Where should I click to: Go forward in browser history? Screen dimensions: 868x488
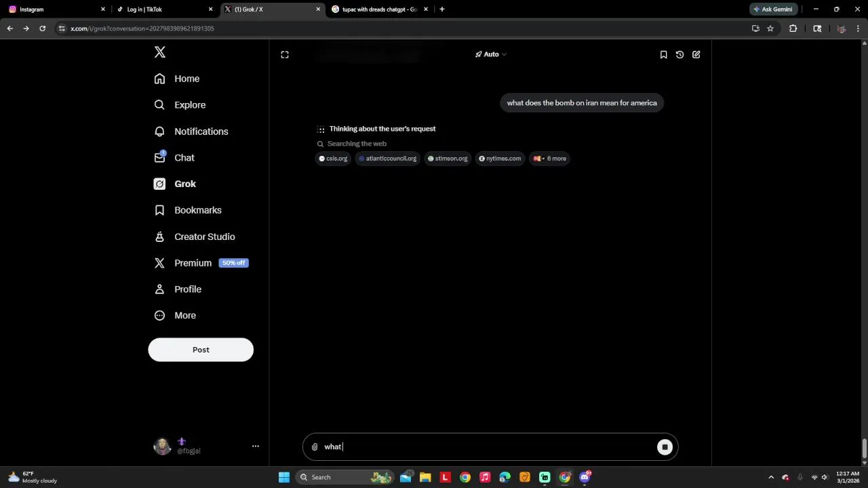pos(26,28)
